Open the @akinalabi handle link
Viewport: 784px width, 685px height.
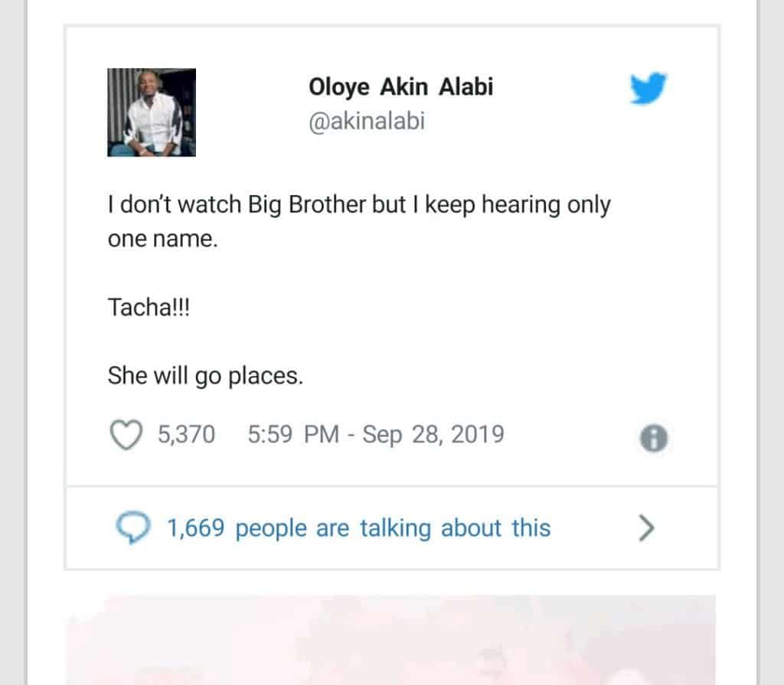coord(367,122)
